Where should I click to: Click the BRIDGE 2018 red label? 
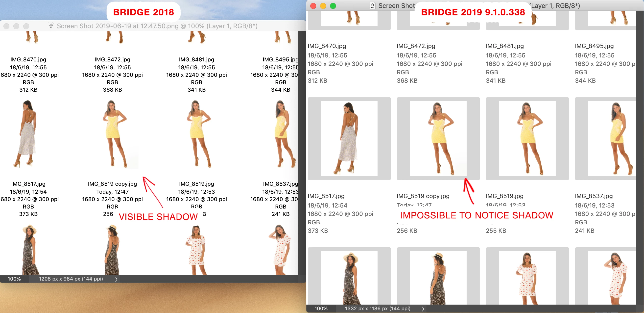pos(143,12)
